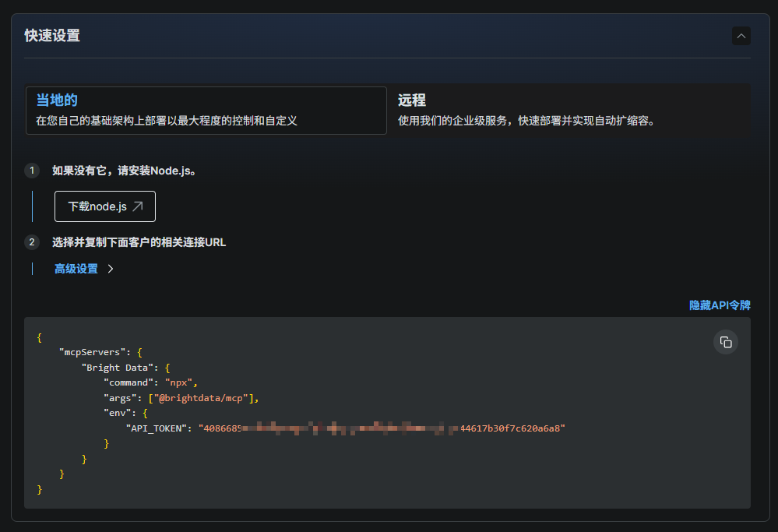Click the "command": "npx" line
The height and width of the screenshot is (532, 778).
point(150,382)
